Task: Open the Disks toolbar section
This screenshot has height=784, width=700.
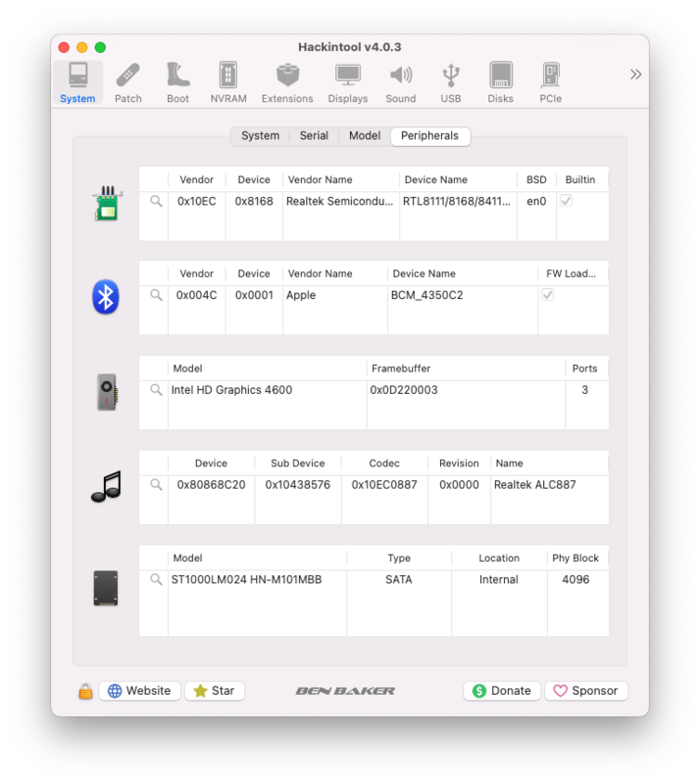Action: pyautogui.click(x=500, y=83)
